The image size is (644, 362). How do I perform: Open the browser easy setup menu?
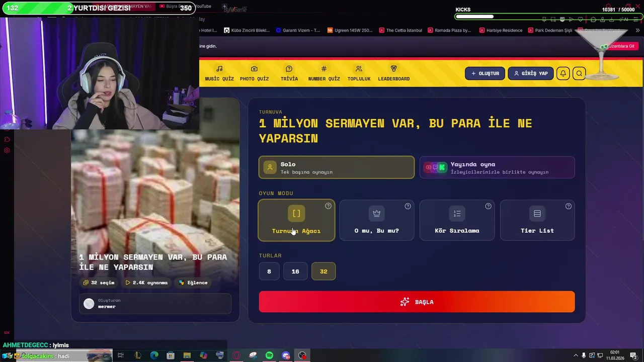636,19
